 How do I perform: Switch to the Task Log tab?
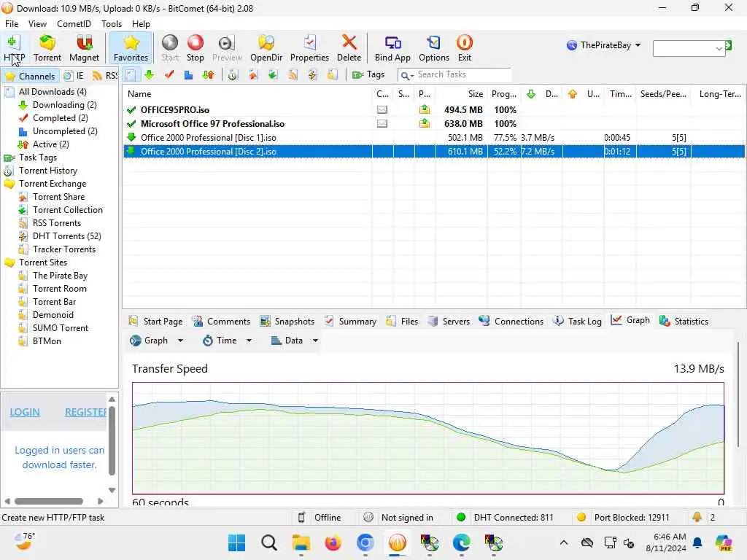click(x=577, y=322)
